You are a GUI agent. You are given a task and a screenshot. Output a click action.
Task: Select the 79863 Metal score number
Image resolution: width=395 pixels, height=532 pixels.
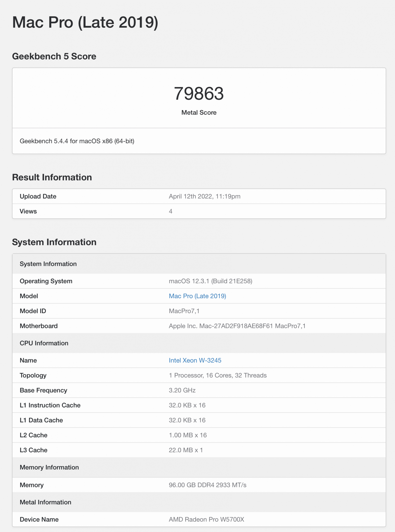pyautogui.click(x=199, y=94)
